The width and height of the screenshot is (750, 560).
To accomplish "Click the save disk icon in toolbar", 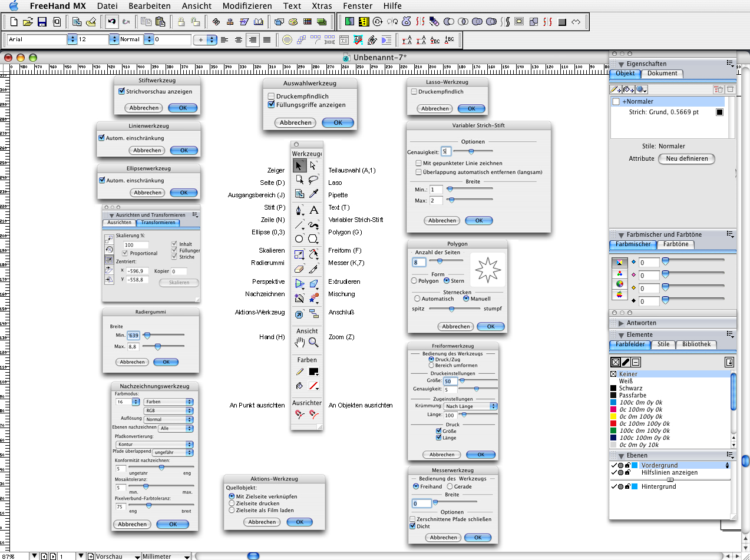I will (42, 22).
